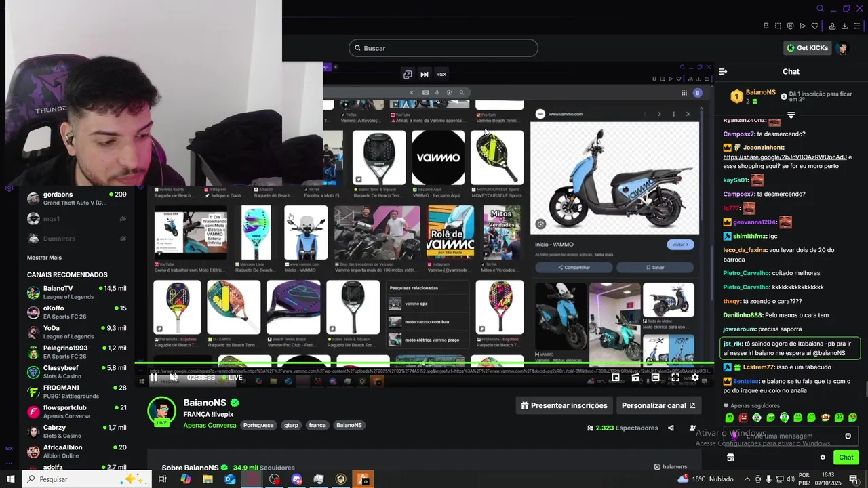Toggle the player fullscreen icon
The width and height of the screenshot is (868, 488).
[675, 378]
